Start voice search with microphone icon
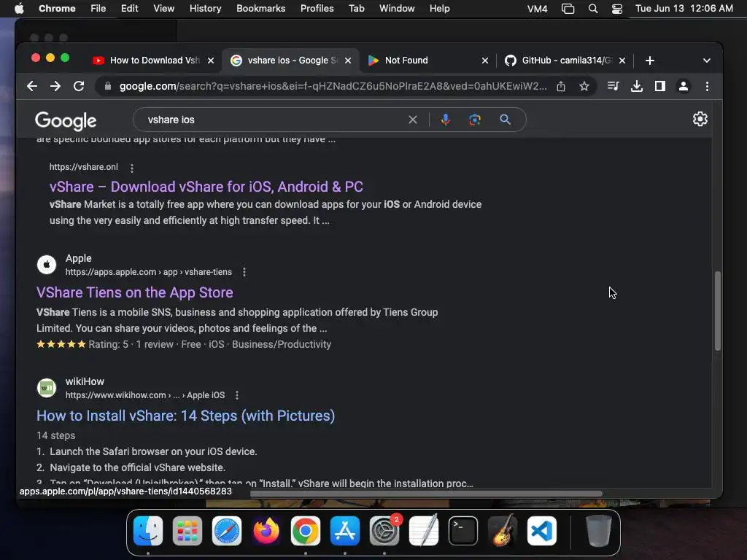 446,120
